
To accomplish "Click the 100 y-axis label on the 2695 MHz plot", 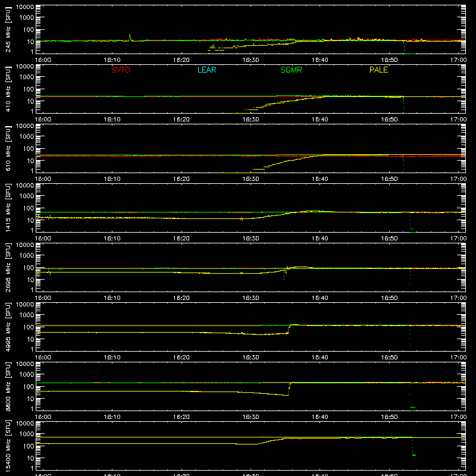I will tap(29, 268).
